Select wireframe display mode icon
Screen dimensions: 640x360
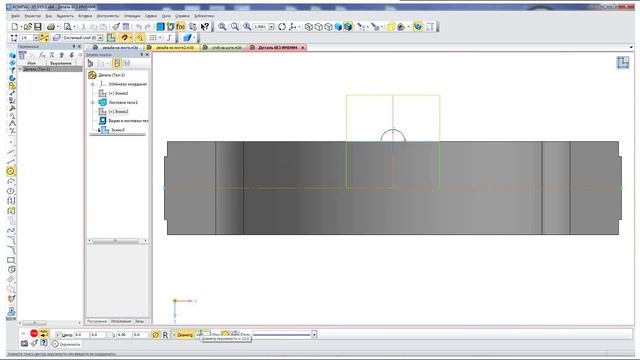[x=309, y=27]
